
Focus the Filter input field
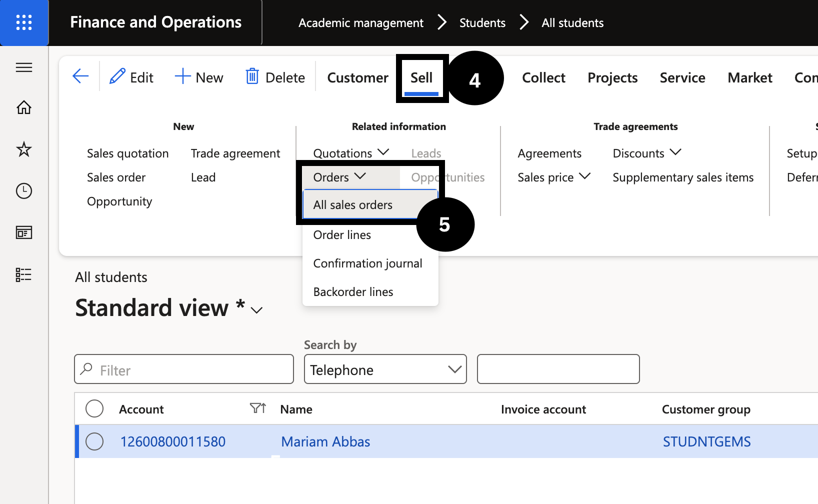184,369
